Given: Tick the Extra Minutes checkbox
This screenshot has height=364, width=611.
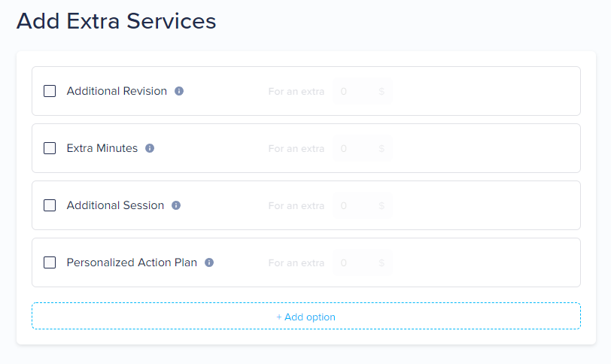Looking at the screenshot, I should point(50,148).
